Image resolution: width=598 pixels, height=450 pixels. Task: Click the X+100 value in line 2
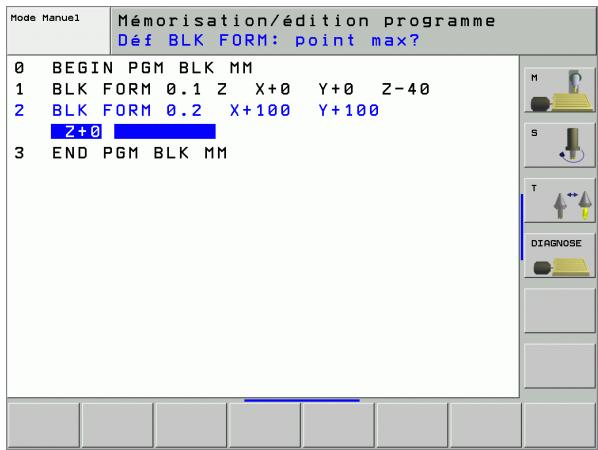coord(260,111)
